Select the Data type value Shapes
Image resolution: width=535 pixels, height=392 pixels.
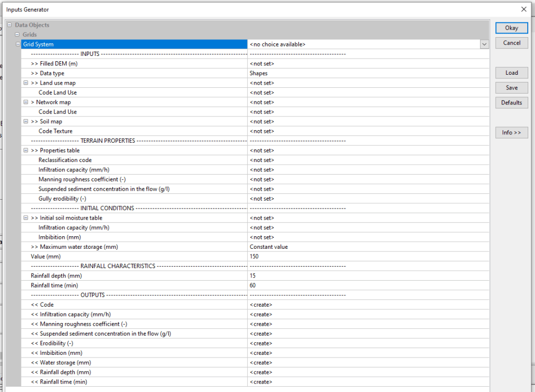point(368,73)
